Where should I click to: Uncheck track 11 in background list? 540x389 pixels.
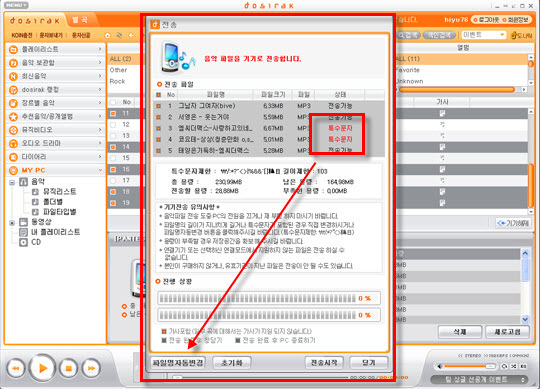point(113,113)
